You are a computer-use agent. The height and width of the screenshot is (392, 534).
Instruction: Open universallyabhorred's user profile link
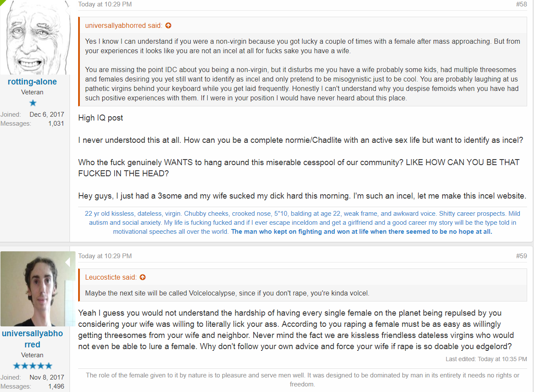(x=32, y=339)
